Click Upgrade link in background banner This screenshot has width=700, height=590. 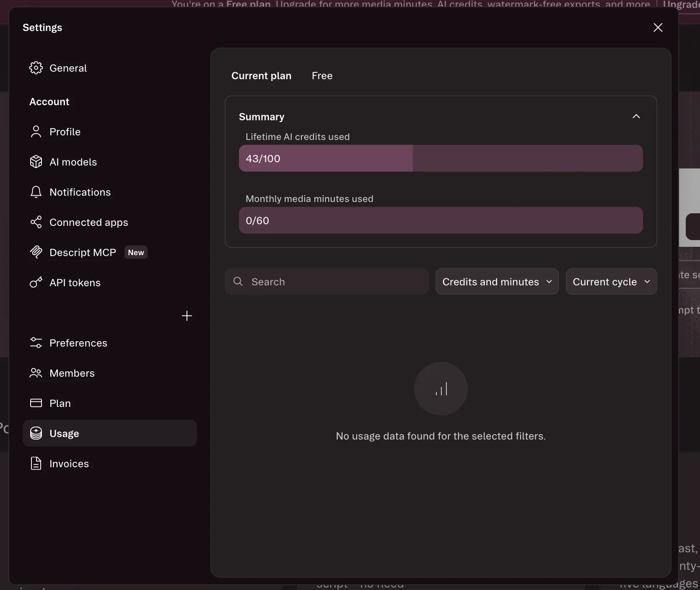[x=682, y=4]
